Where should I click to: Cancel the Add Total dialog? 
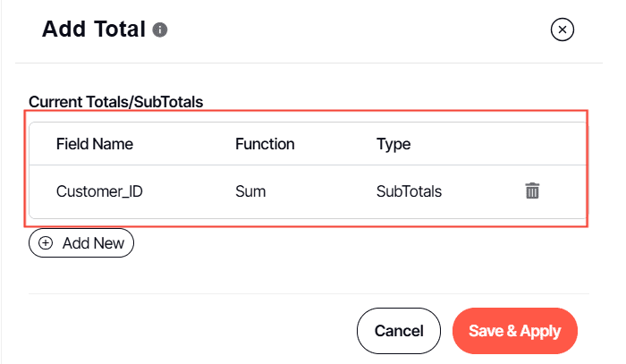[x=399, y=331]
